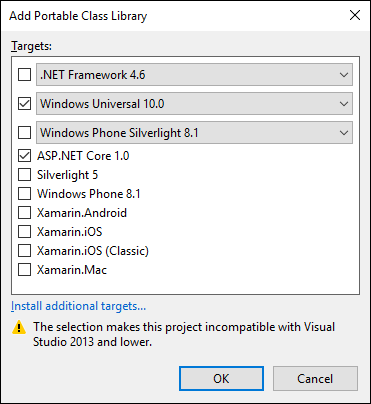Screen dimensions: 371x404
Task: Open Install additional targets link
Action: pyautogui.click(x=78, y=306)
